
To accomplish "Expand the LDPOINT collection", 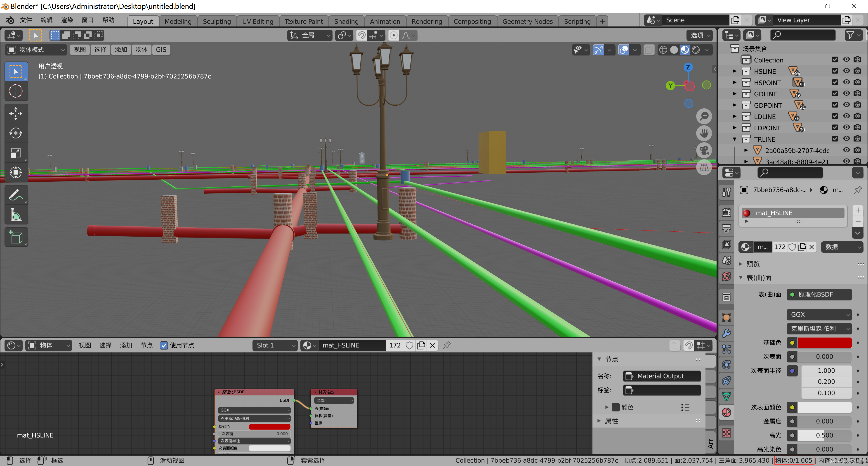I will (x=735, y=128).
